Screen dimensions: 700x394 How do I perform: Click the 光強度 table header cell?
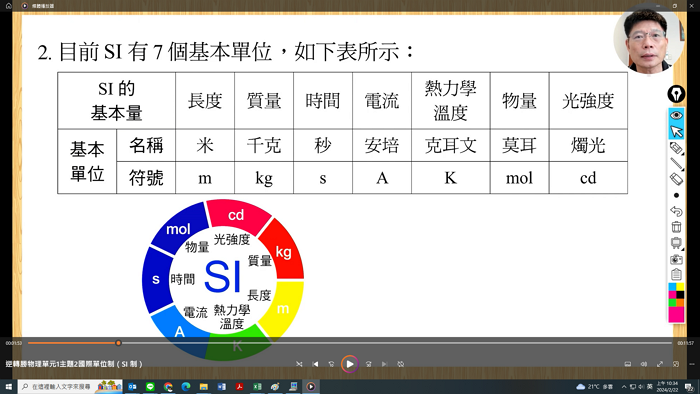tap(588, 101)
